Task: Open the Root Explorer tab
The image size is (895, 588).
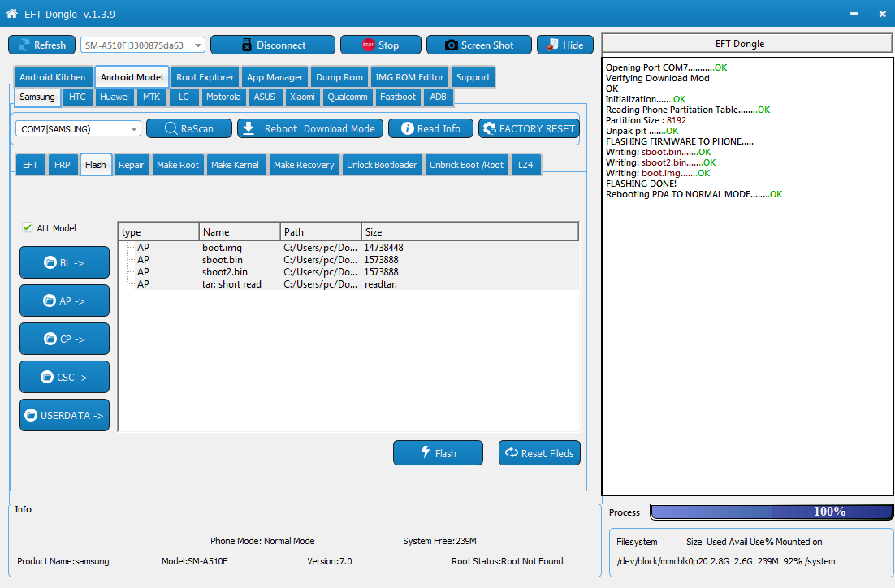Action: pos(205,77)
